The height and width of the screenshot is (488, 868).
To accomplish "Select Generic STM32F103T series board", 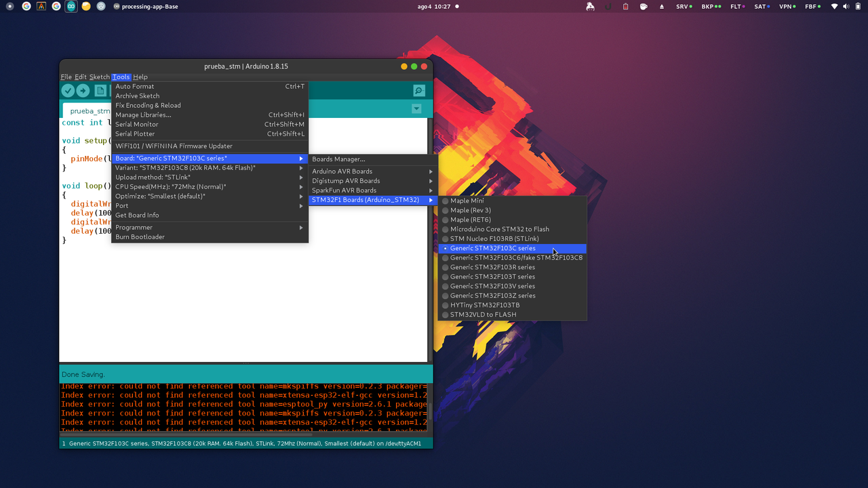I will point(513,277).
